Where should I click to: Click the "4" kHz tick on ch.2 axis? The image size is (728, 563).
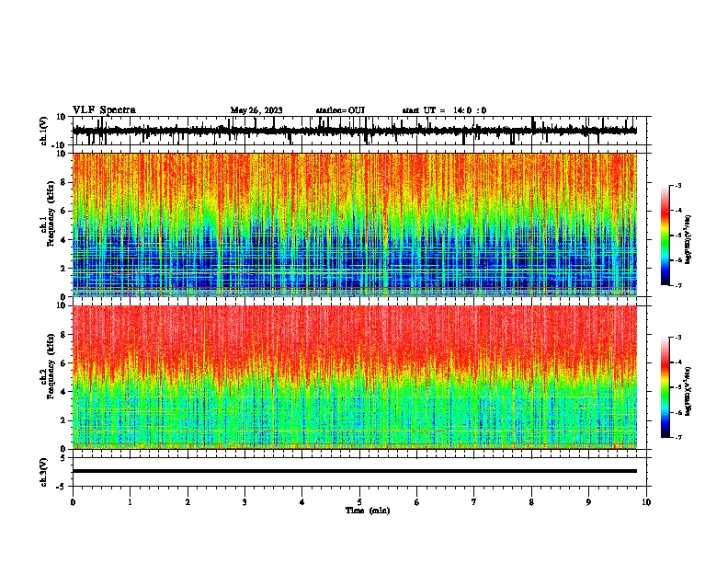click(x=64, y=392)
